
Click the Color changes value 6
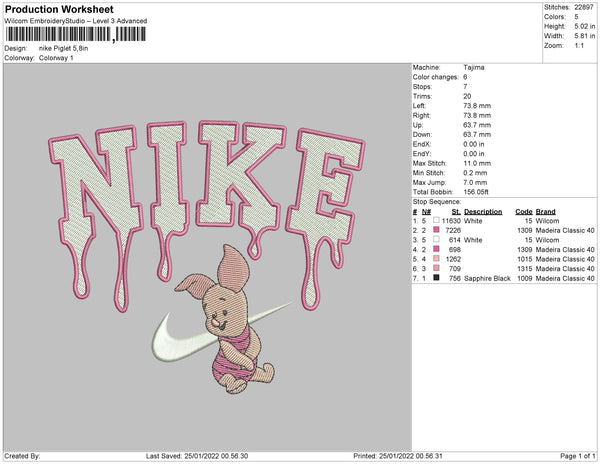click(465, 77)
